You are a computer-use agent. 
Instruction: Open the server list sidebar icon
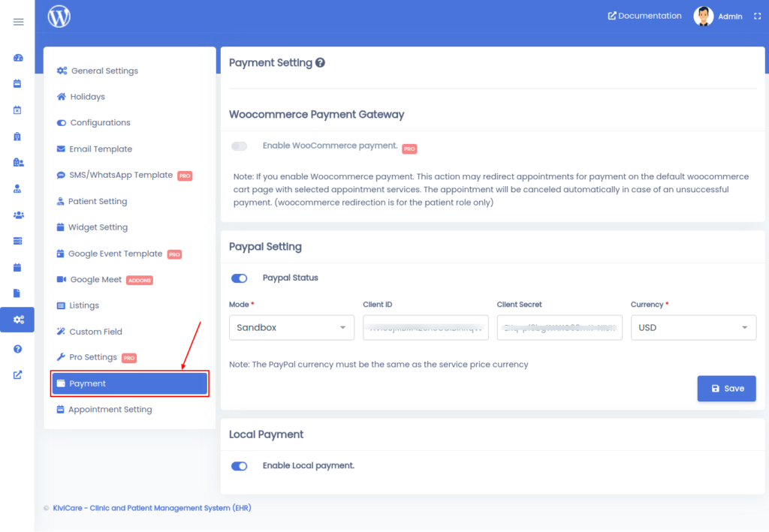[18, 241]
